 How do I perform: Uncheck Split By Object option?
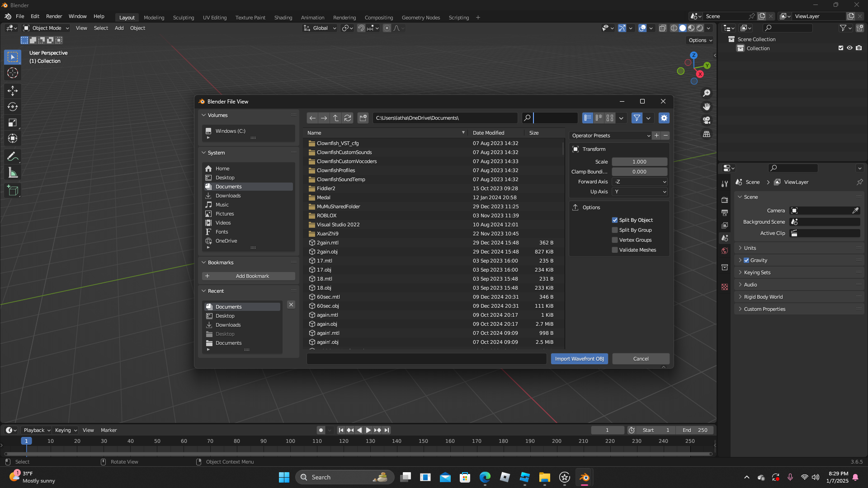pos(615,220)
